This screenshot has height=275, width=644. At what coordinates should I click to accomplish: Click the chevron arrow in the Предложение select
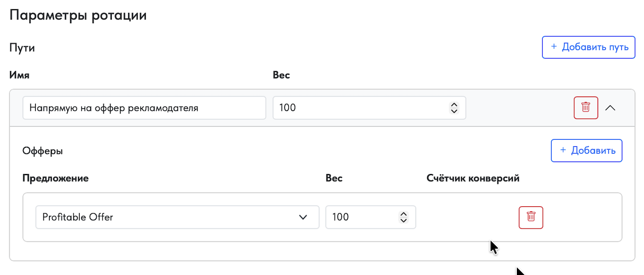click(x=303, y=217)
